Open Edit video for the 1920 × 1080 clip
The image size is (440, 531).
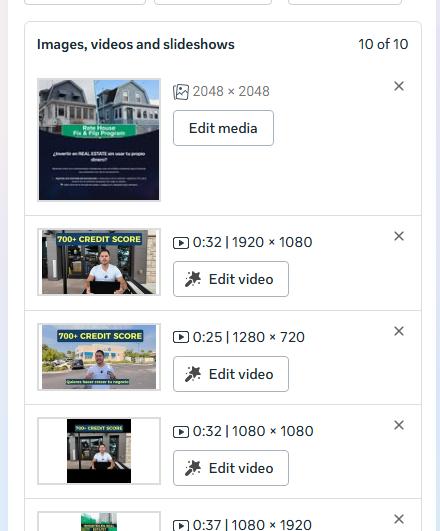[231, 279]
